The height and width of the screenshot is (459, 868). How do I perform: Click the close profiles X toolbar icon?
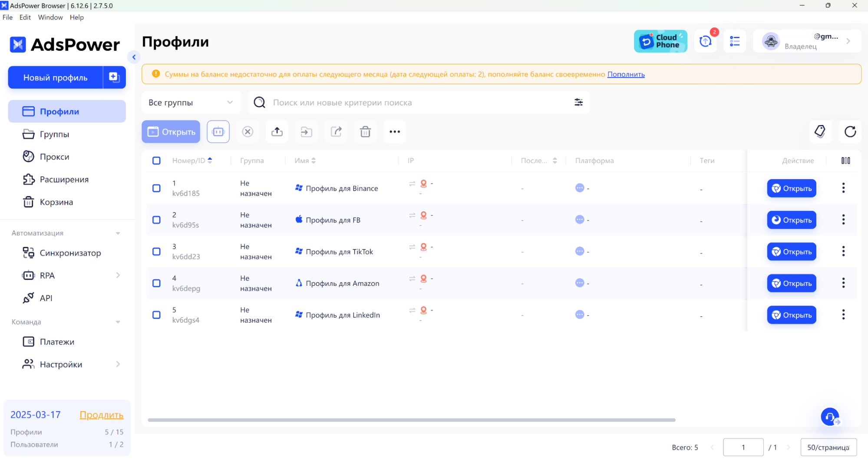[x=248, y=131]
